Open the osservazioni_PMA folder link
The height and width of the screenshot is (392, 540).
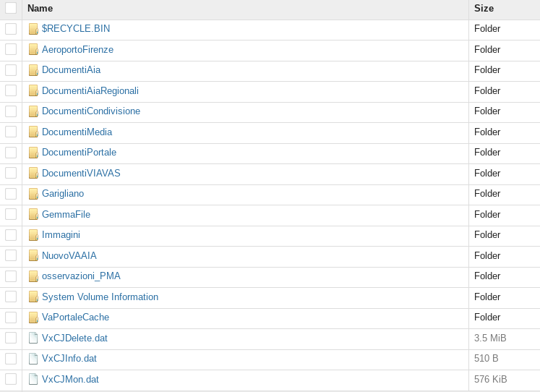(x=81, y=276)
